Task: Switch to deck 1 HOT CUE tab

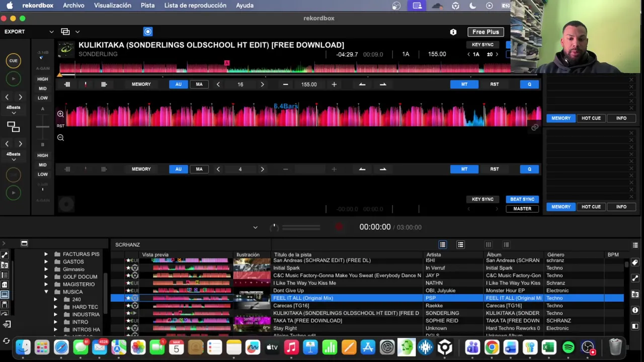Action: [x=591, y=118]
